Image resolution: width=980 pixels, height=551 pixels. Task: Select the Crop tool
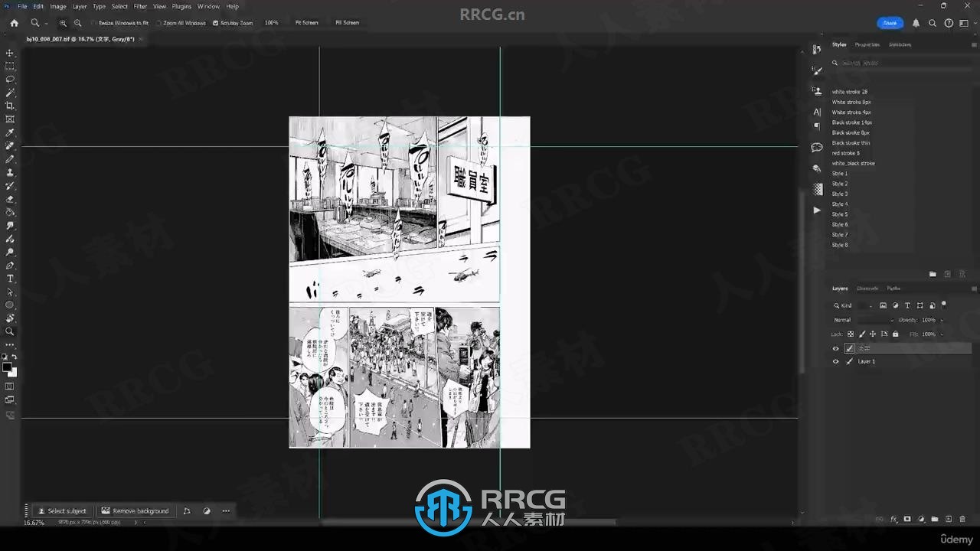click(10, 106)
